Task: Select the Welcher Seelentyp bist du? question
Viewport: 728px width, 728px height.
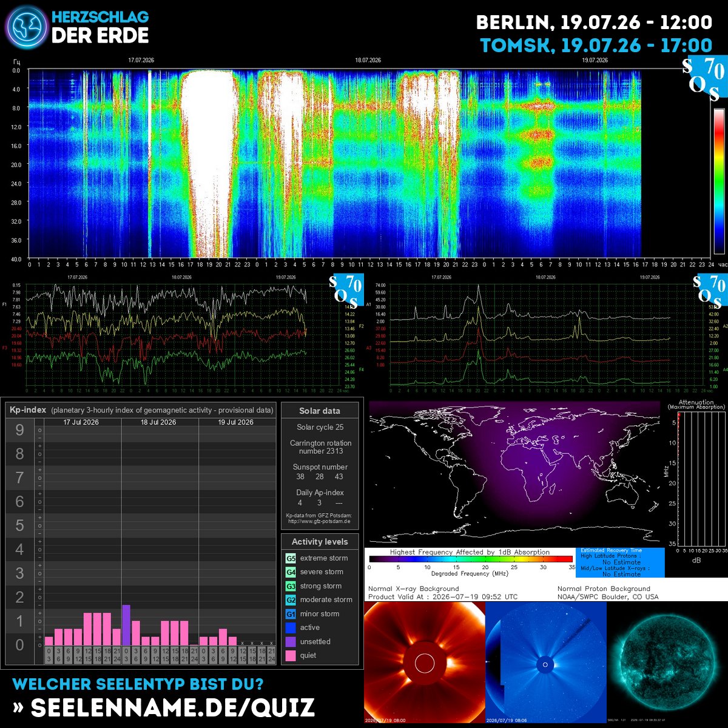Action: [138, 684]
